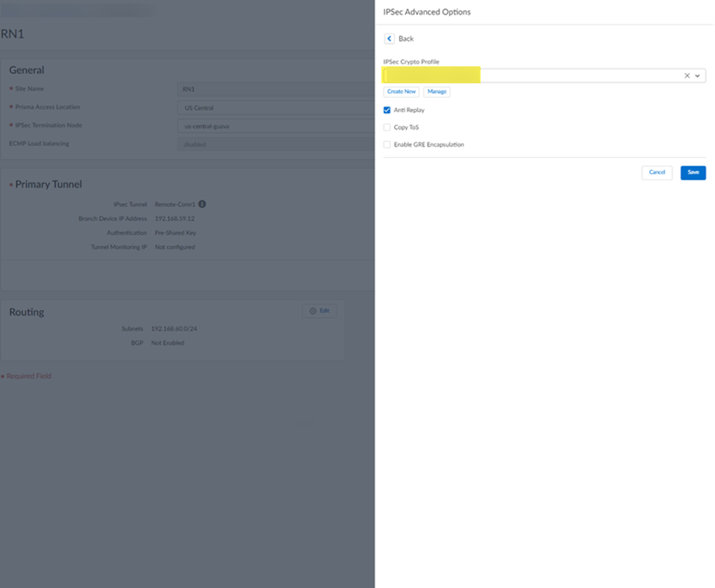This screenshot has width=715, height=588.
Task: Click the 192.168.59.12 branch IP text
Action: coord(174,218)
